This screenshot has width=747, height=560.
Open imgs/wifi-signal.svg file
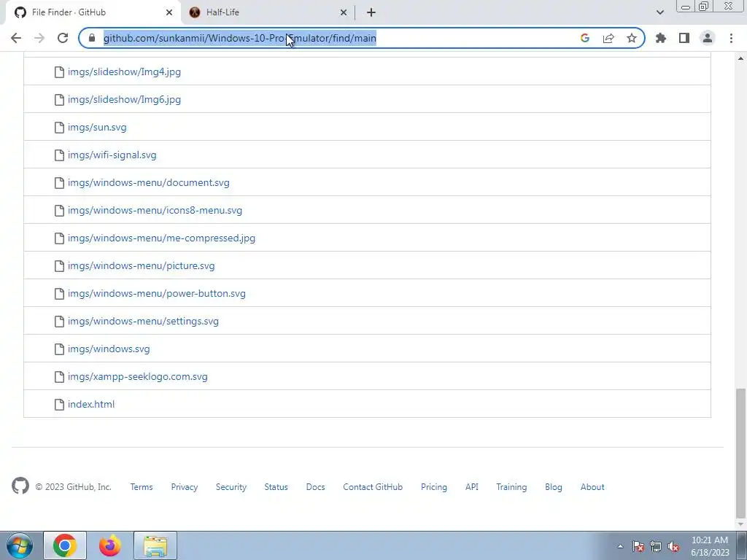click(x=112, y=155)
